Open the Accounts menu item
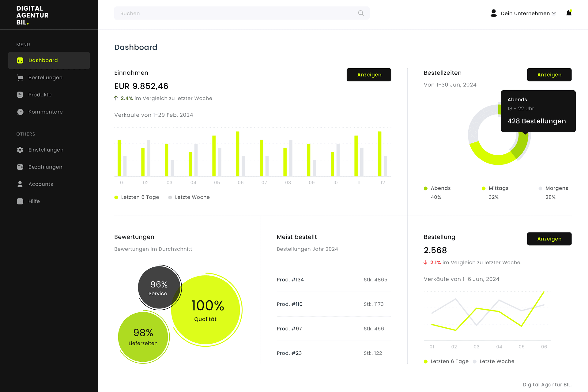The image size is (588, 392). pos(41,184)
